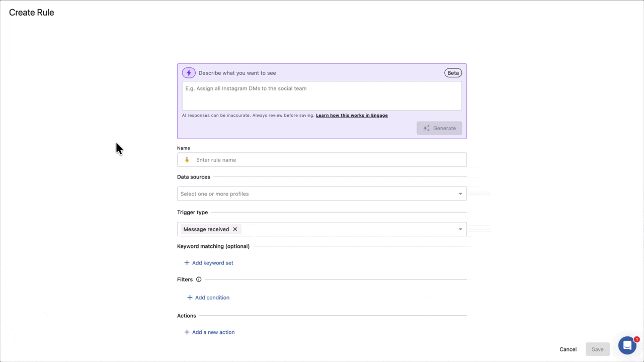644x362 pixels.
Task: Click the Add keyword set link
Action: 212,262
